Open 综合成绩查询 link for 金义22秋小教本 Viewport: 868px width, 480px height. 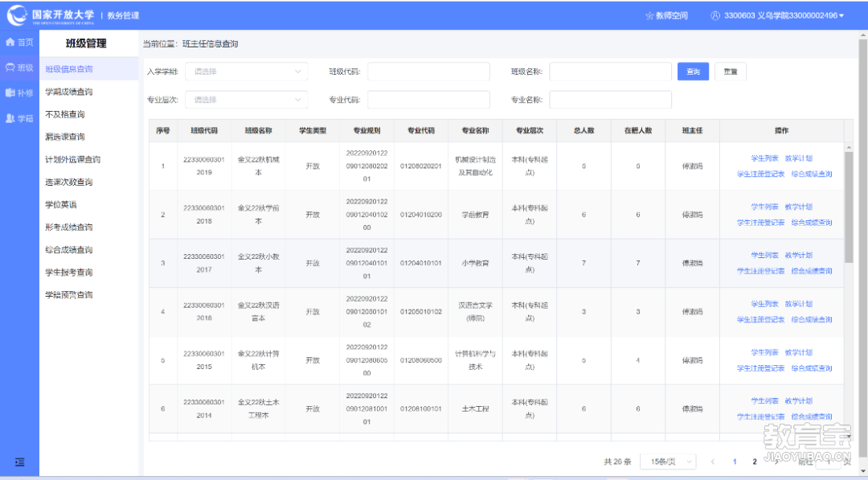pyautogui.click(x=812, y=271)
